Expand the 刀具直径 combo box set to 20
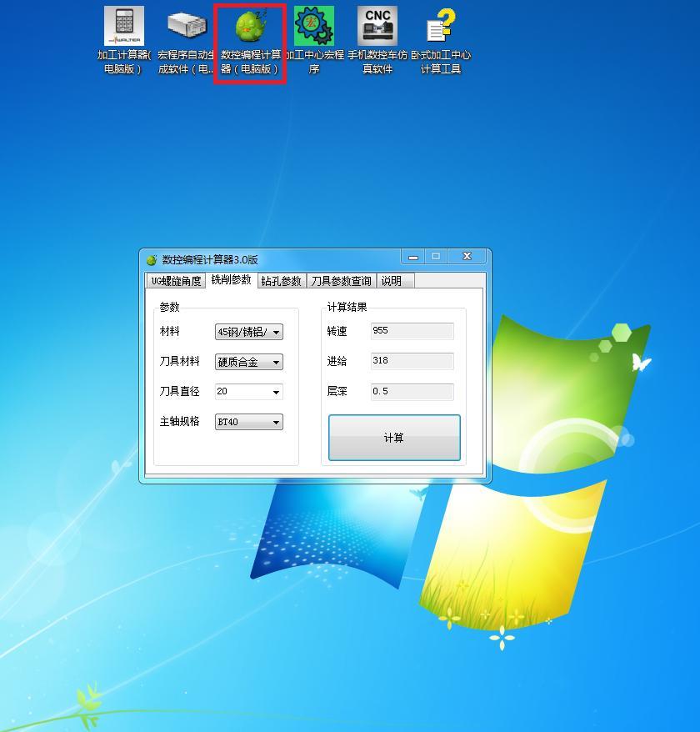The height and width of the screenshot is (732, 700). click(x=248, y=392)
